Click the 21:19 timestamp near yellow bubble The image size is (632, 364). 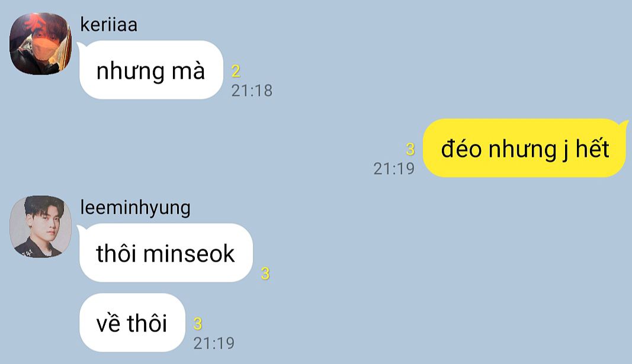[x=394, y=169]
